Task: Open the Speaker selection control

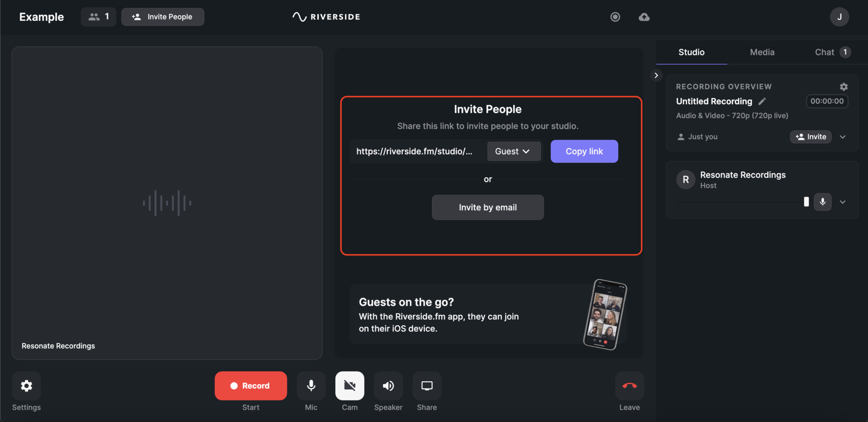Action: click(x=388, y=386)
